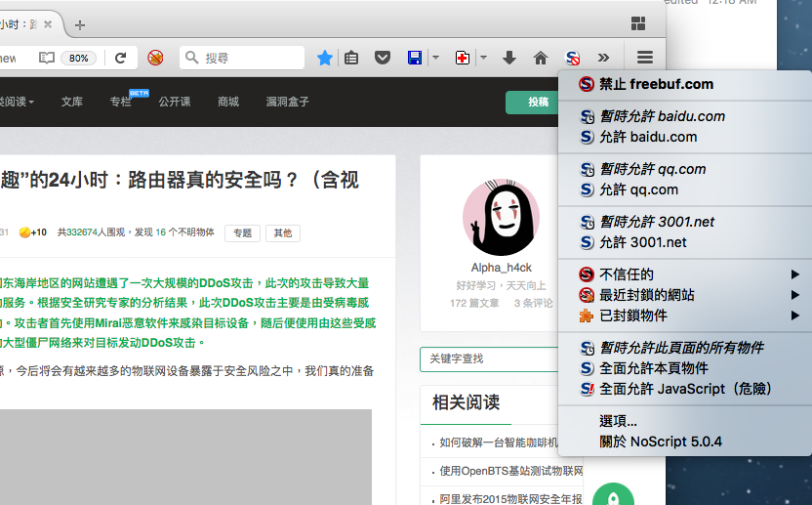Choose 允許 baidu.com
The image size is (812, 505).
click(x=685, y=137)
